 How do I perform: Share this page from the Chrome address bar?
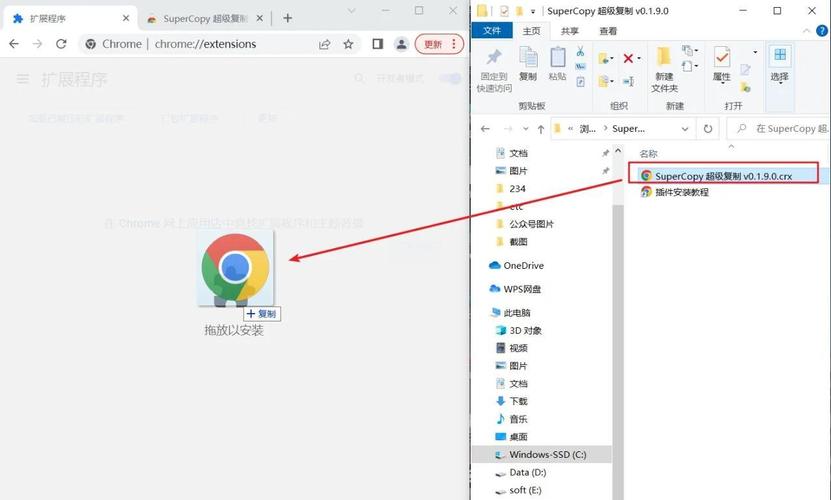[x=324, y=44]
